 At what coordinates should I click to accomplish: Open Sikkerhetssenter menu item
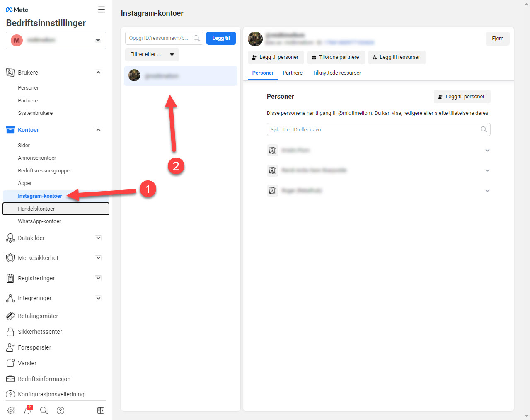(x=40, y=332)
